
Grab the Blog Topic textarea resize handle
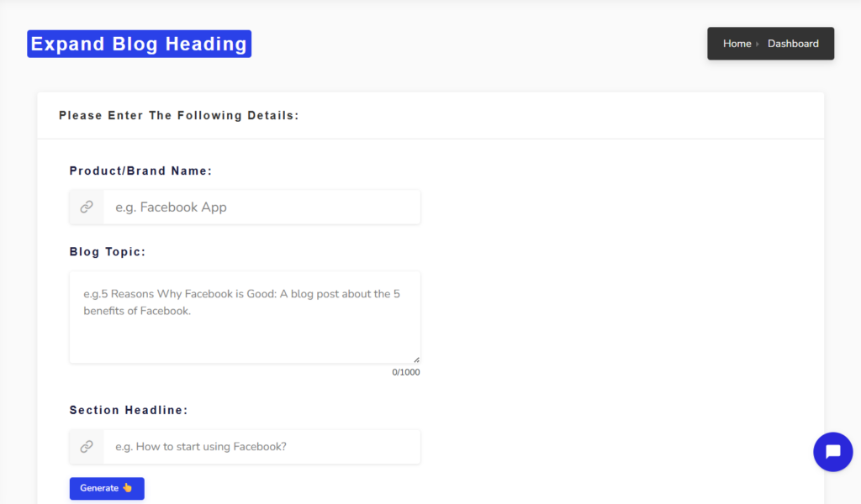tap(416, 360)
